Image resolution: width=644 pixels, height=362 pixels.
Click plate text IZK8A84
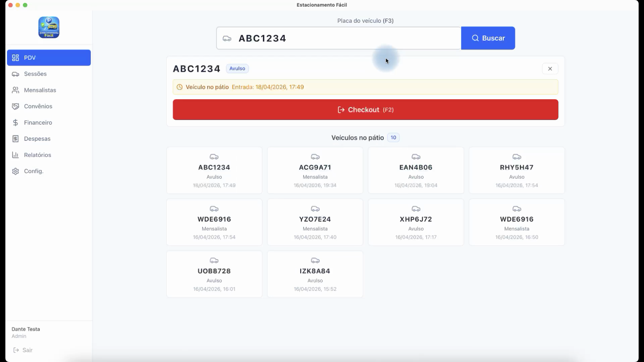[x=315, y=271]
